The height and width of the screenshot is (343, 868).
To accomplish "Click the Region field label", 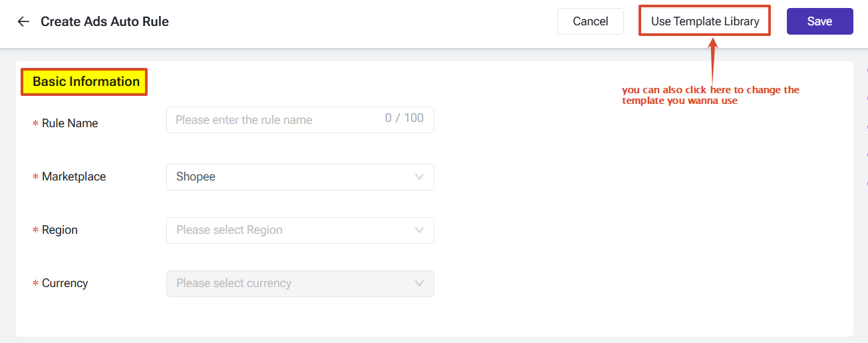I will (60, 230).
